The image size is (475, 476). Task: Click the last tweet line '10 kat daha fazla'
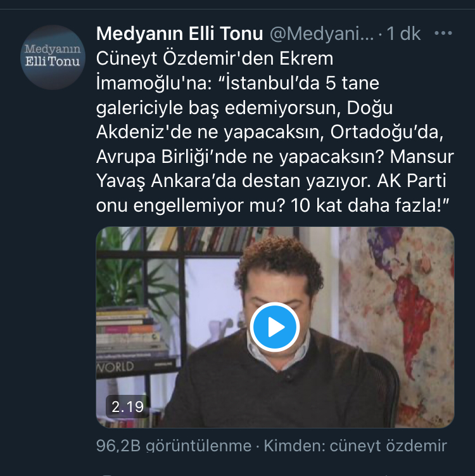click(272, 205)
